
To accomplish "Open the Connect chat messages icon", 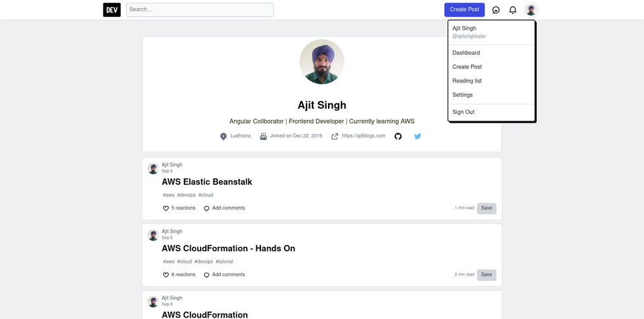I will coord(496,10).
